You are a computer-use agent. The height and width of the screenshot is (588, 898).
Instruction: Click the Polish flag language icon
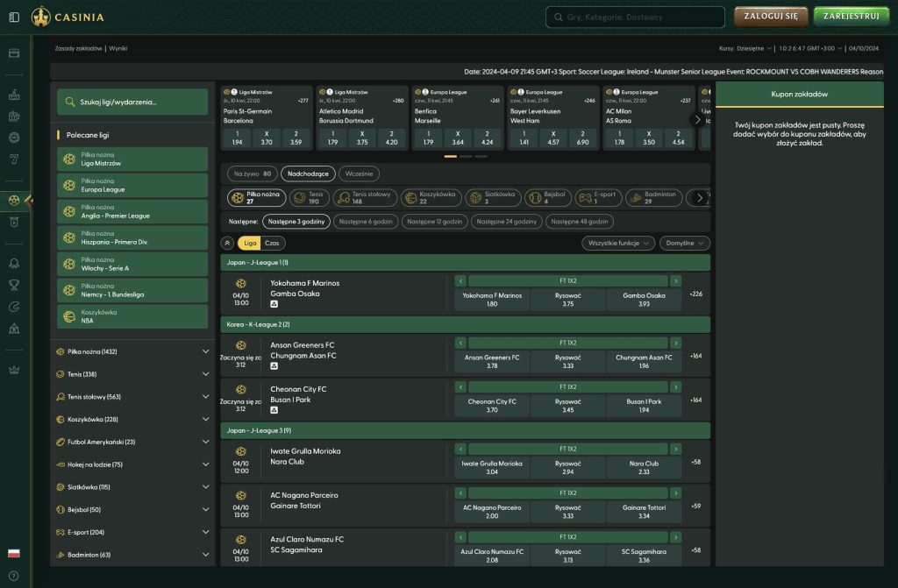pos(14,554)
